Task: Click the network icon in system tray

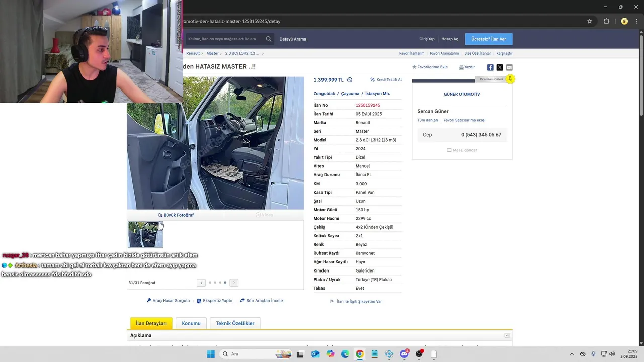Action: click(x=604, y=354)
